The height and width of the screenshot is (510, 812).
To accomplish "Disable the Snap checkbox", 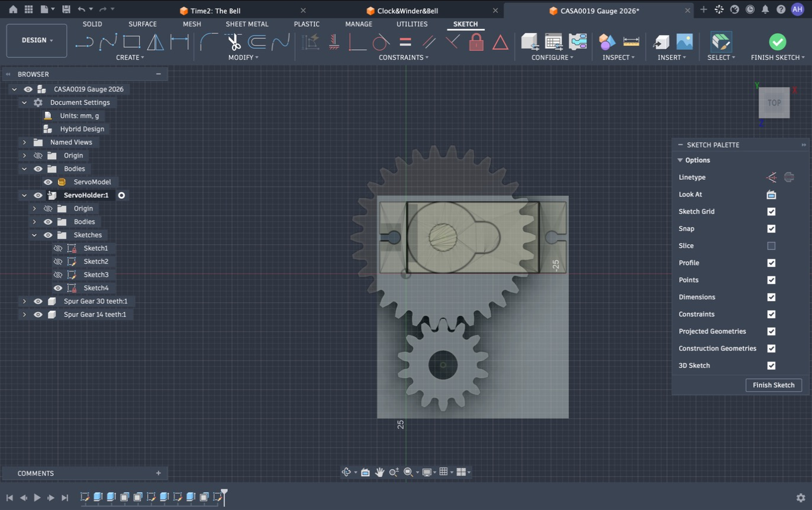I will (x=771, y=229).
